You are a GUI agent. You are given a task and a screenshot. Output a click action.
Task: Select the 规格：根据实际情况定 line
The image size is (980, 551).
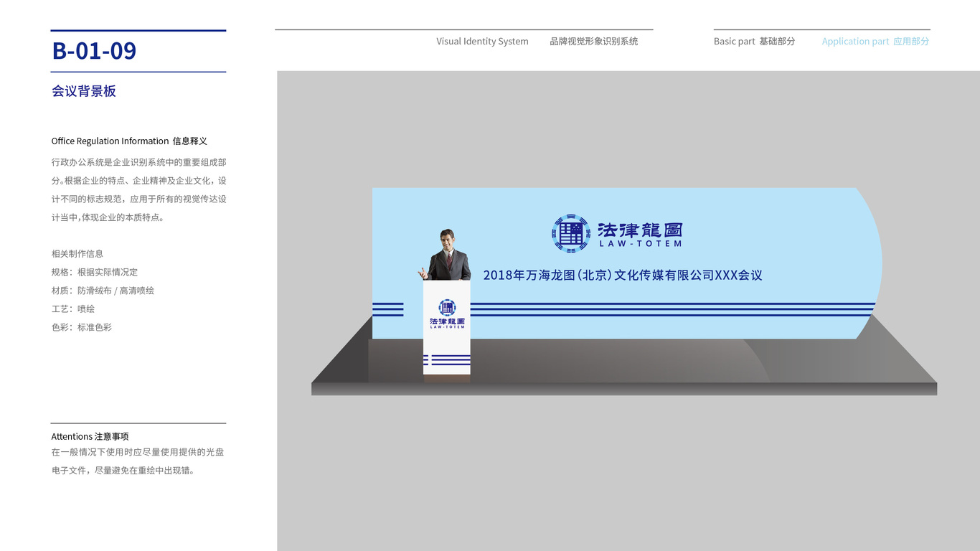point(95,272)
